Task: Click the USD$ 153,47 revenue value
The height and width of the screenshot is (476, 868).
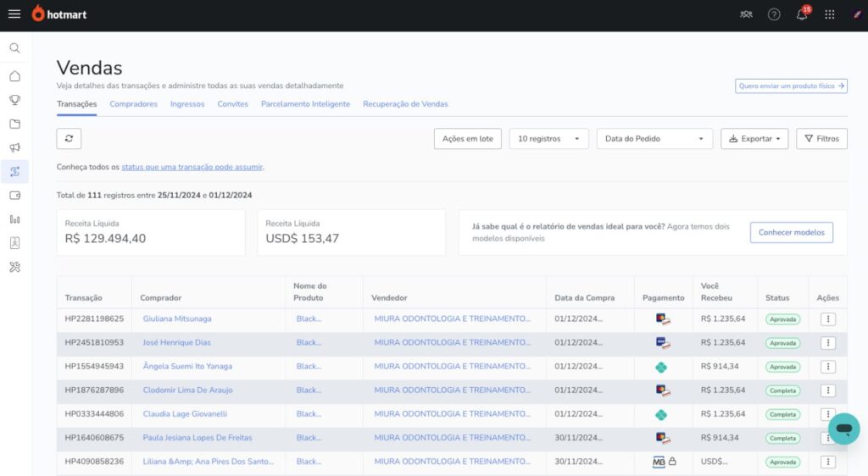Action: tap(303, 239)
